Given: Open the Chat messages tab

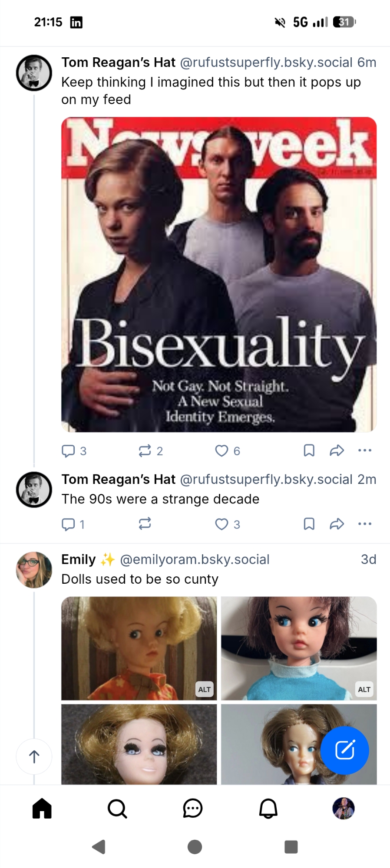Looking at the screenshot, I should click(x=192, y=809).
